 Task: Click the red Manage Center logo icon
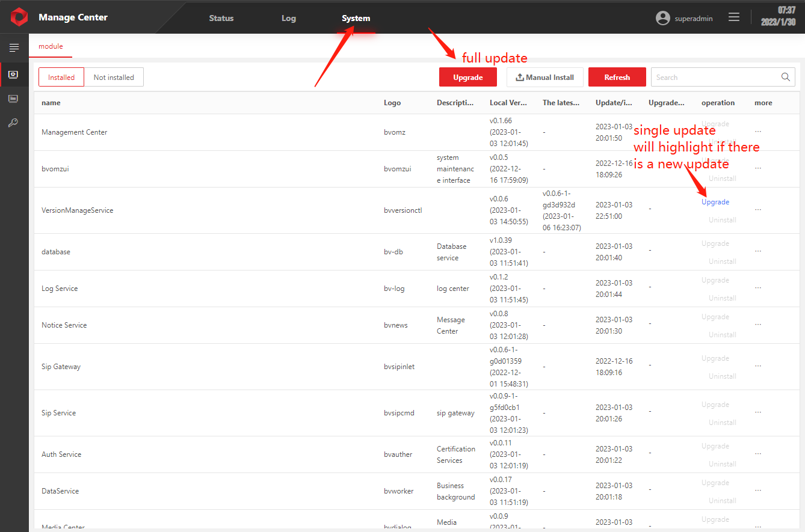19,17
